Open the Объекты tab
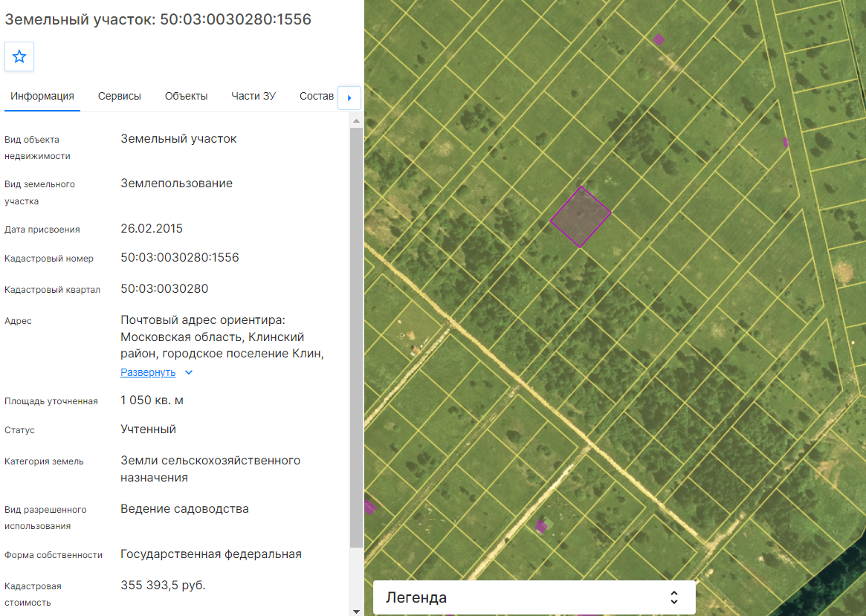Screen dimensions: 866x616 click(186, 96)
